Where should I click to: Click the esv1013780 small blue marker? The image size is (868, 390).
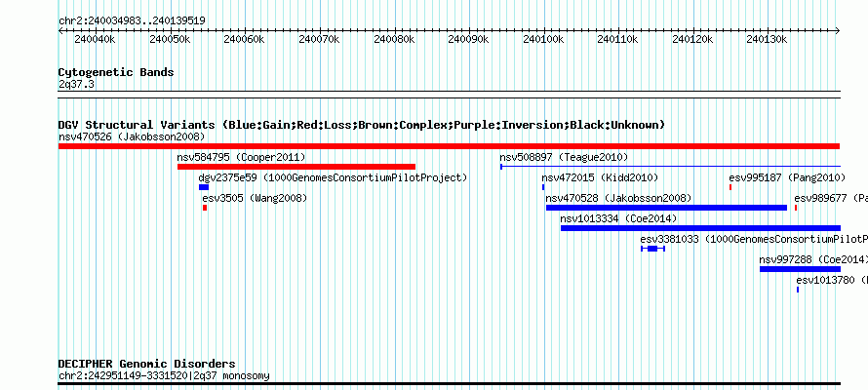click(x=798, y=290)
